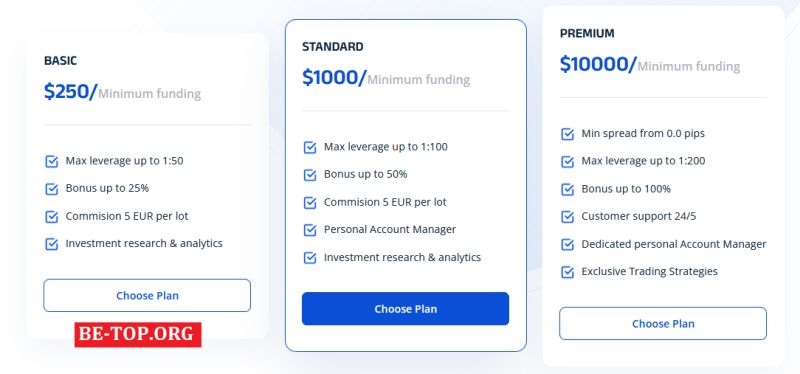The width and height of the screenshot is (800, 374).
Task: Click the $1000 Standard price heading
Action: tap(334, 78)
